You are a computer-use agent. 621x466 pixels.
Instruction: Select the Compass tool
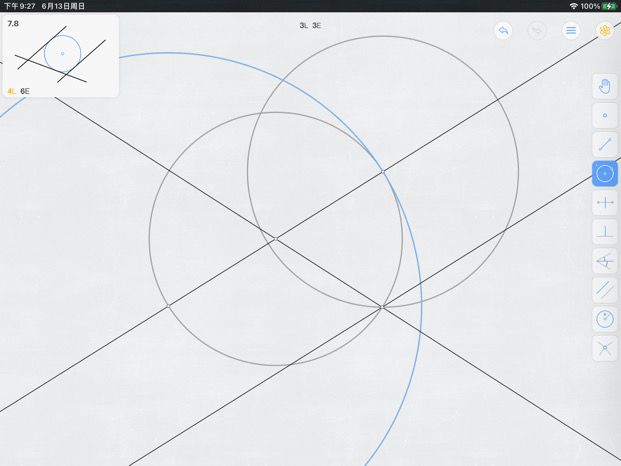point(605,319)
